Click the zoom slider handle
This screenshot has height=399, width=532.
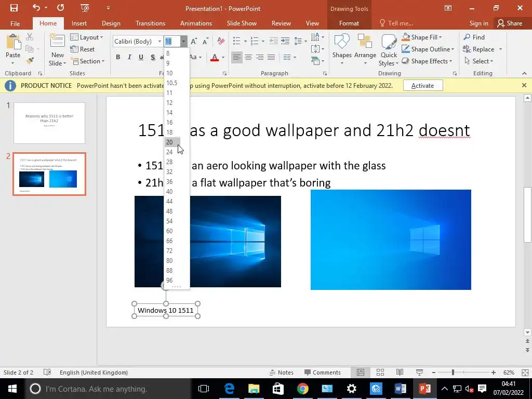pos(453,373)
